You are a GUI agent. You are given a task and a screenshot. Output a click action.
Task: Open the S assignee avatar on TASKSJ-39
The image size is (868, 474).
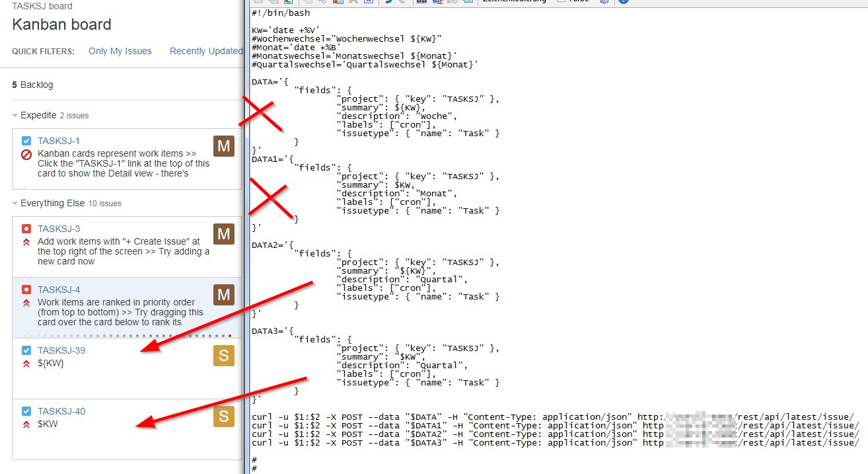coord(224,356)
